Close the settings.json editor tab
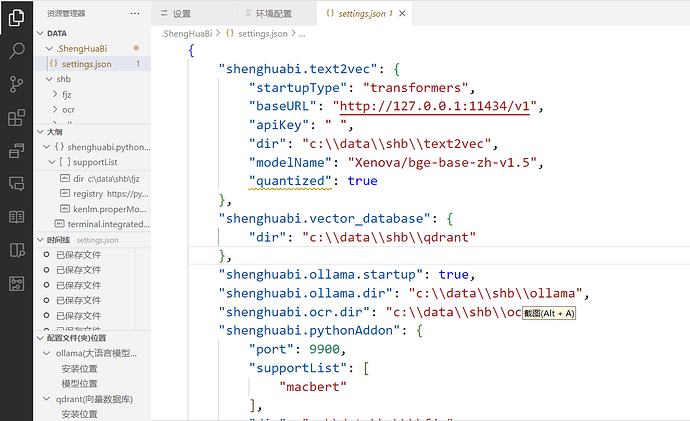The width and height of the screenshot is (690, 421). [x=402, y=14]
